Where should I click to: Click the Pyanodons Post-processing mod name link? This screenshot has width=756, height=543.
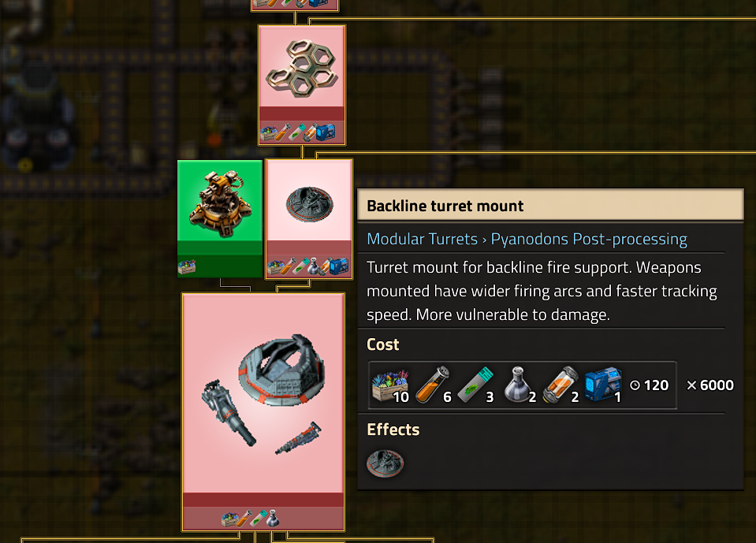[x=589, y=239]
